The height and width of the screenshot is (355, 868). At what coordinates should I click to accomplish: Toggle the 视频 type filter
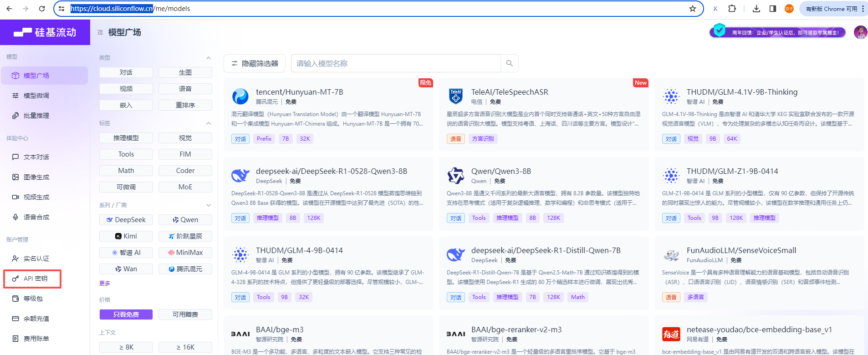coord(126,89)
